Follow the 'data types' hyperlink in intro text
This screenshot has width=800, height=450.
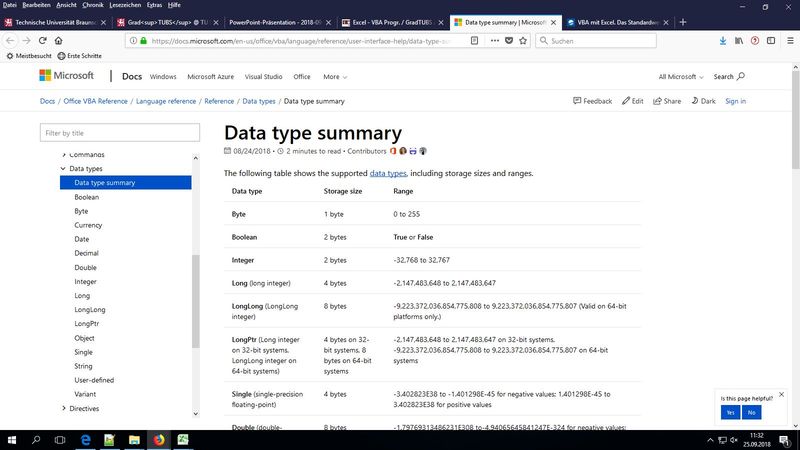[389, 173]
